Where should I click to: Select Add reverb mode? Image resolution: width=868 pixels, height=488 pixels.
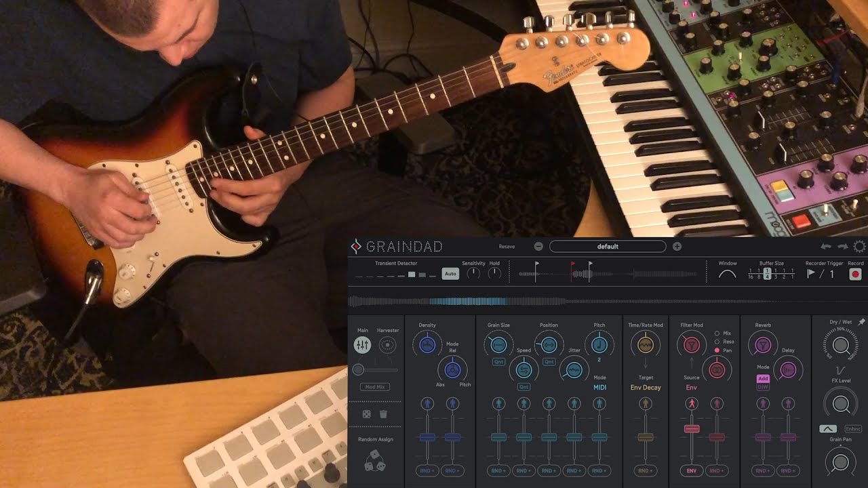click(x=763, y=379)
